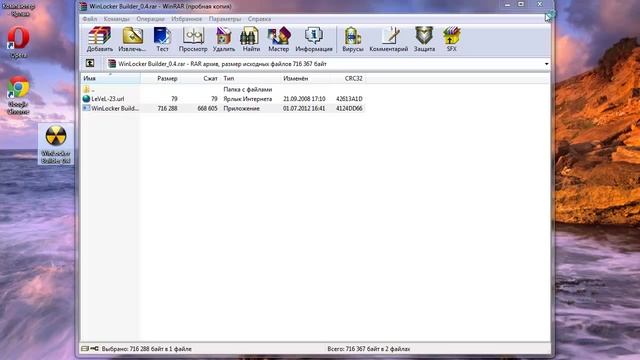Viewport: 640px width, 360px height.
Task: Open the Справка menu
Action: click(259, 19)
